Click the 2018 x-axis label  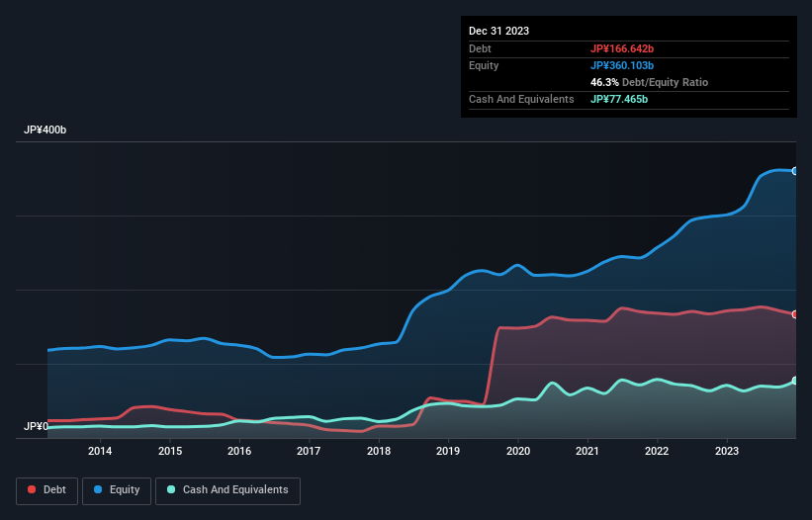point(379,451)
